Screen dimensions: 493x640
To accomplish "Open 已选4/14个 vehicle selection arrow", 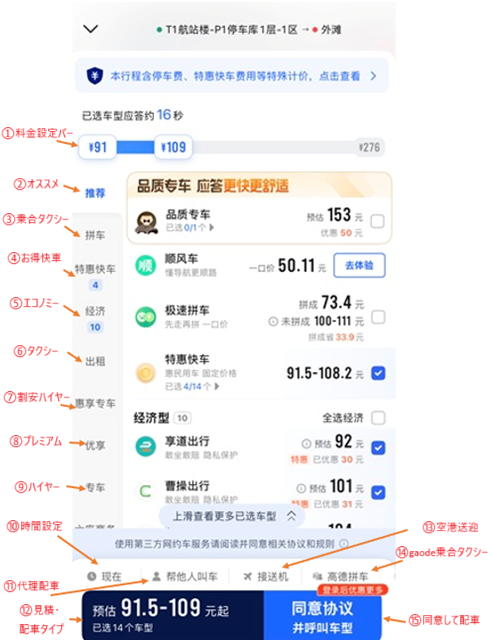I will (217, 386).
